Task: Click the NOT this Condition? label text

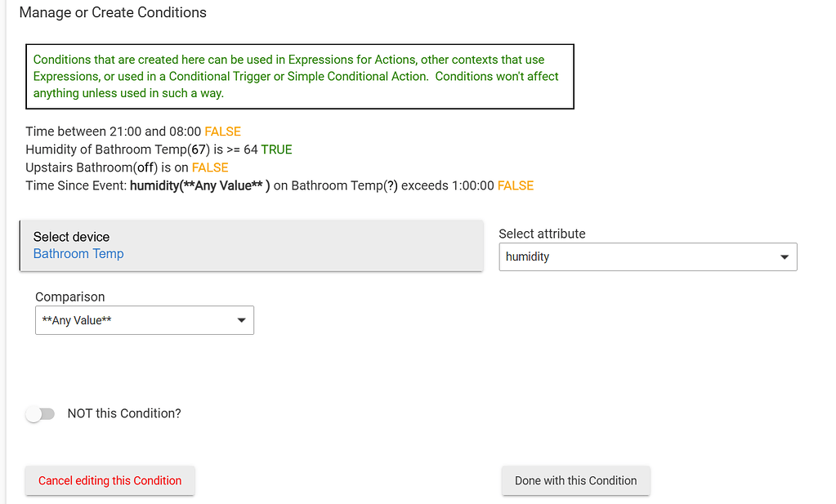Action: [x=124, y=413]
